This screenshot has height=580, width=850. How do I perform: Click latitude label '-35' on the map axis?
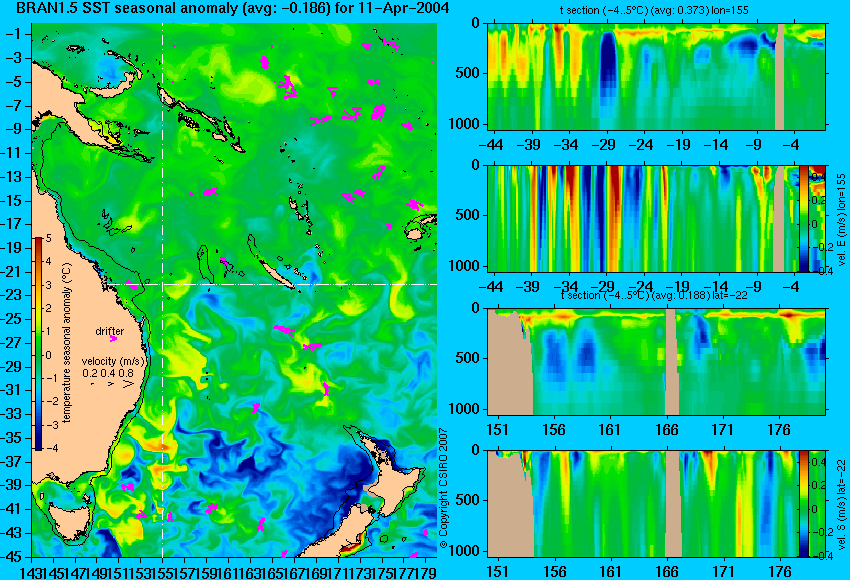pos(13,438)
